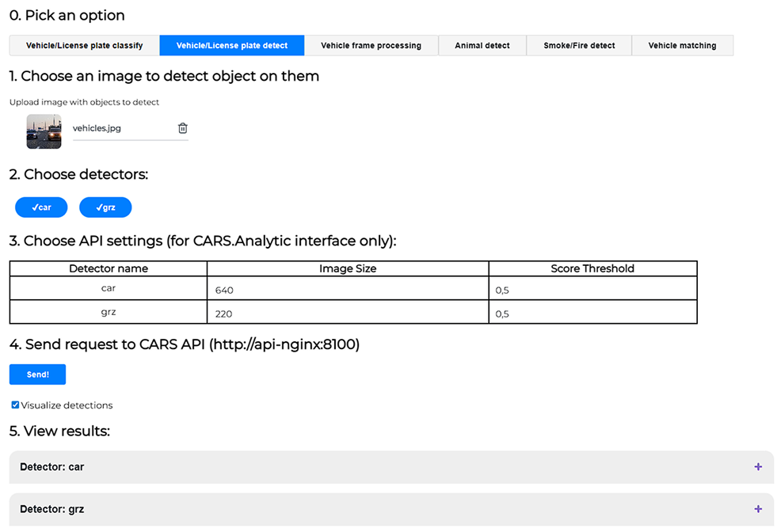Click the plus on the Detector: car header
Screen dimensions: 777x532
[x=757, y=467]
